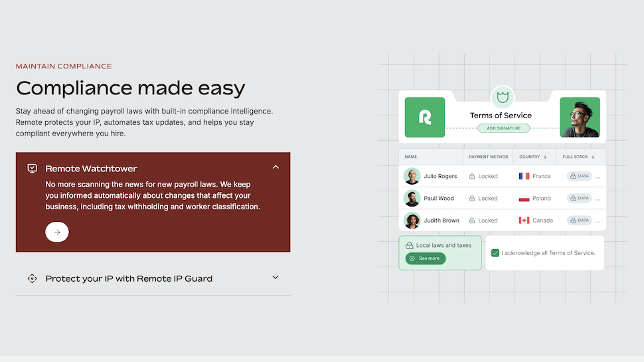Screen dimensions: 644x362
Task: Click the white arrow button in Watchtower card
Action: point(56,232)
